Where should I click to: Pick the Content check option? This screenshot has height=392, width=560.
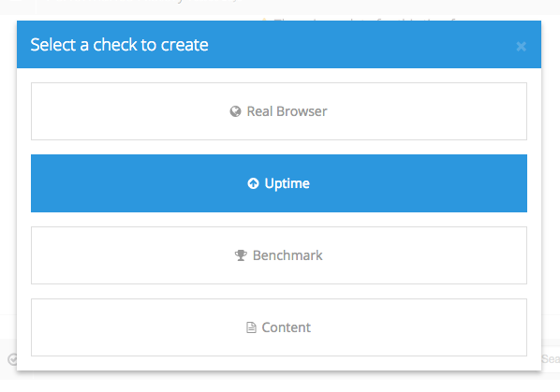tap(279, 327)
